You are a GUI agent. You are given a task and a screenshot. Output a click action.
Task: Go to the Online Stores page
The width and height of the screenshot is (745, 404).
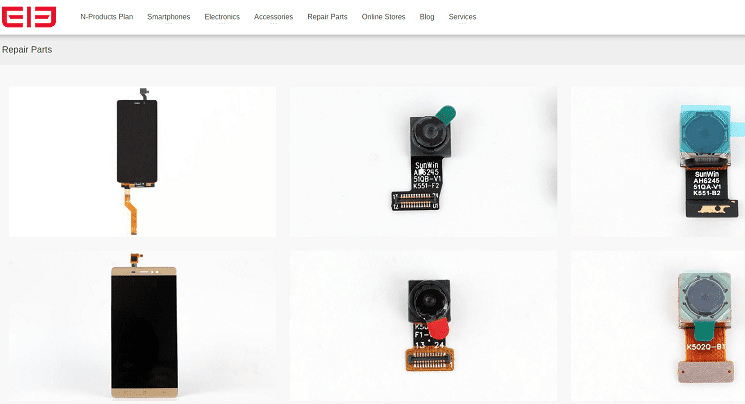[x=383, y=17]
